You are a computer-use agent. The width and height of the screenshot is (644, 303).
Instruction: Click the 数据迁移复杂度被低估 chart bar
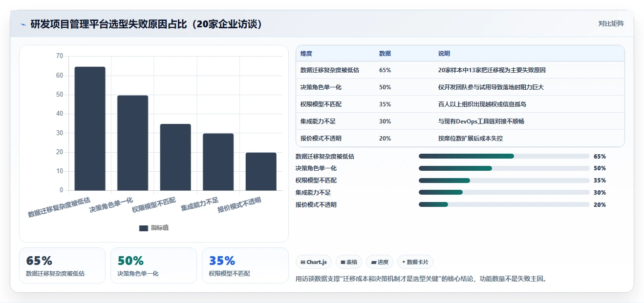click(x=90, y=128)
